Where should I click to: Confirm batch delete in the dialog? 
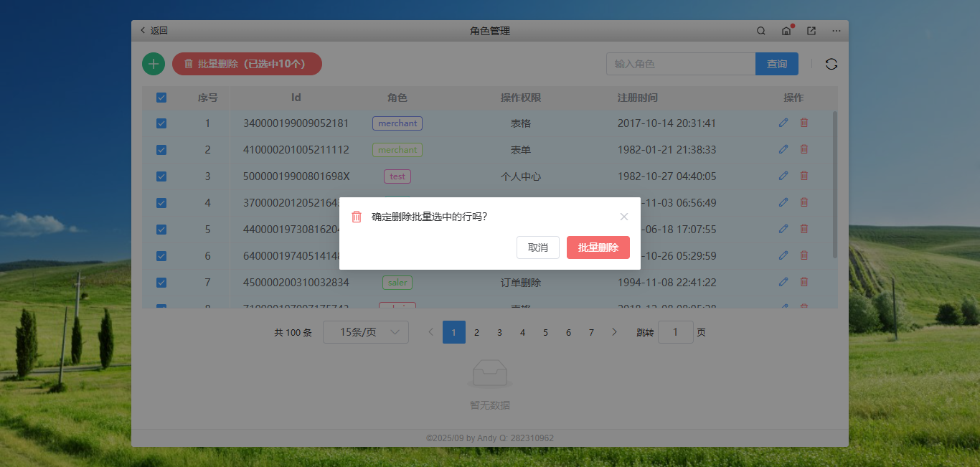point(598,247)
